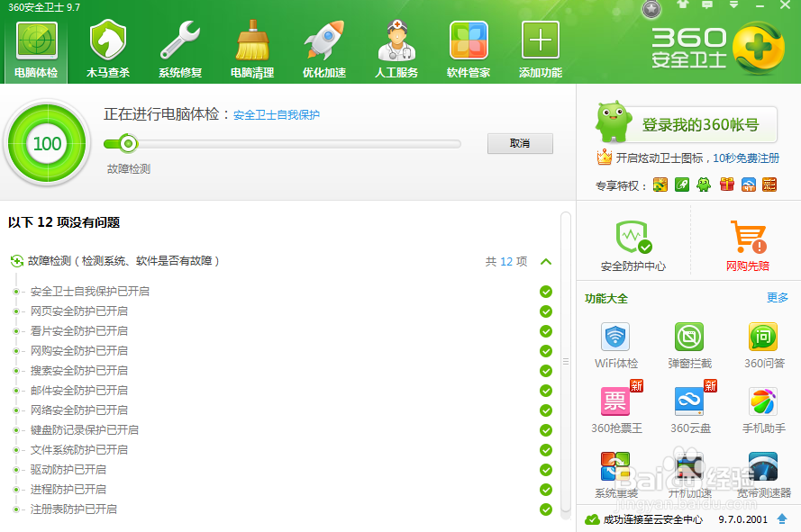
Task: Open 系统修复 wrench tab
Action: (x=180, y=50)
